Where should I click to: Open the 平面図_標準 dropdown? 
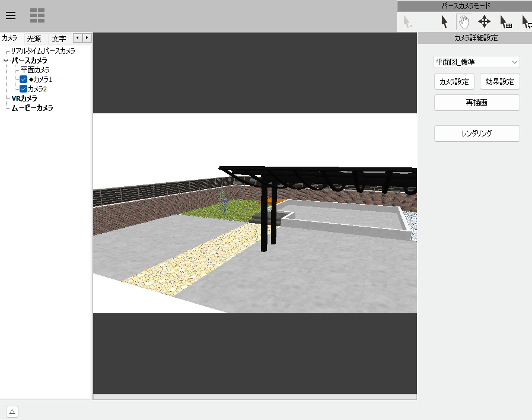click(477, 62)
